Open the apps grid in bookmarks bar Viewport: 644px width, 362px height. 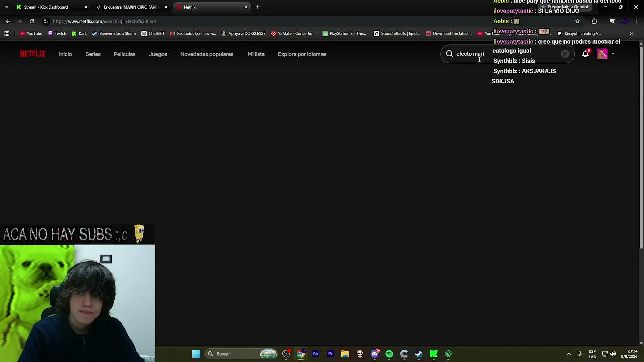7,34
